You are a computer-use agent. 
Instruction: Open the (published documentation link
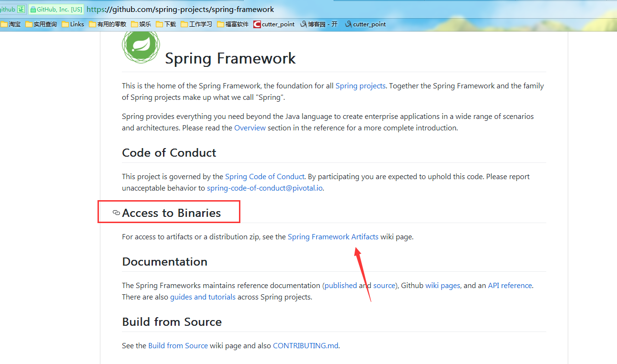[340, 286]
